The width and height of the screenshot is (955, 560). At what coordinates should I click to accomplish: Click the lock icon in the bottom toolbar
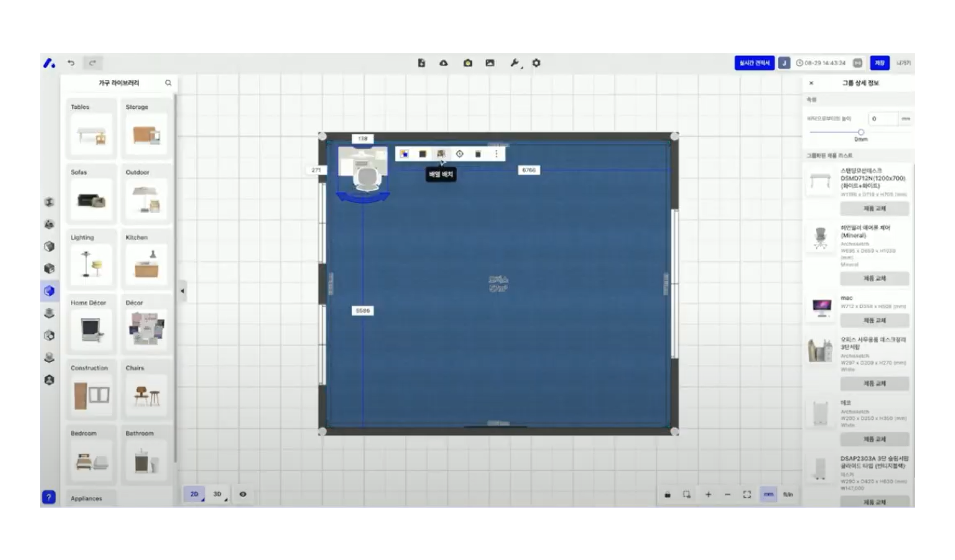coord(667,494)
